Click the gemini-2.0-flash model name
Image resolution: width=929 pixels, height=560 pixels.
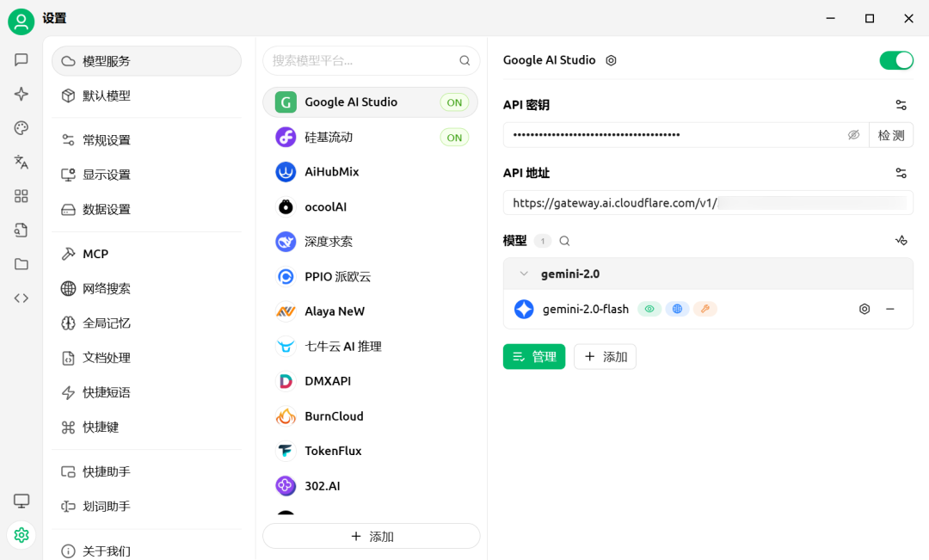[x=586, y=310]
